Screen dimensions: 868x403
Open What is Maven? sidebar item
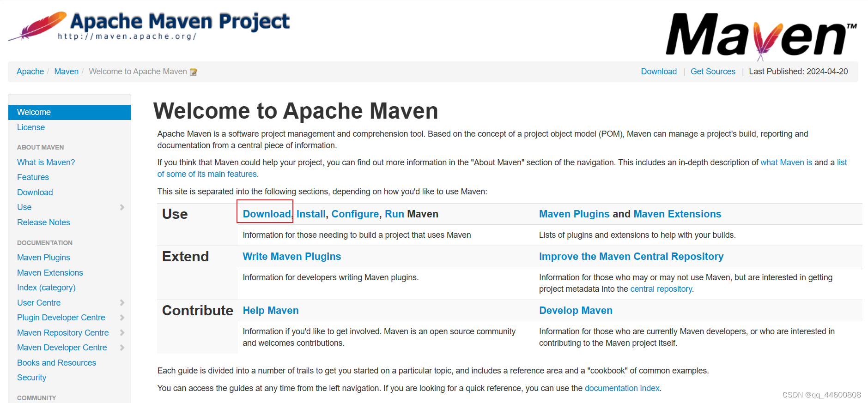tap(46, 162)
